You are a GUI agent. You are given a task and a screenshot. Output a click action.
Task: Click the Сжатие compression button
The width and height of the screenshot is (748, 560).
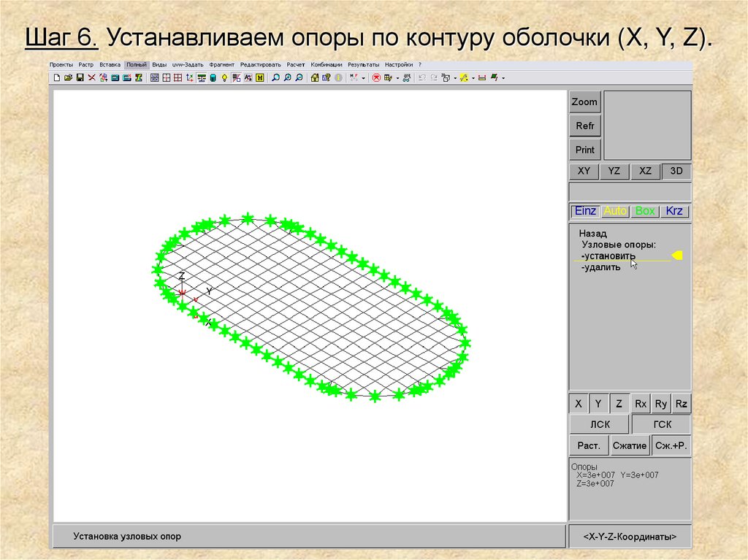pos(630,445)
